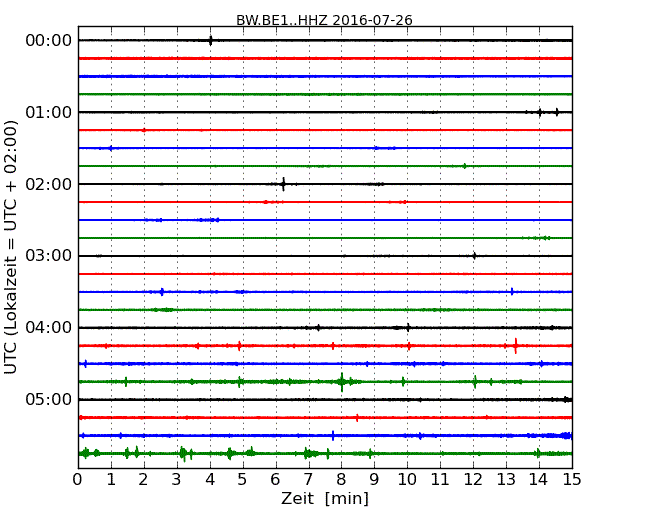Click the x-axis tick label 15
This screenshot has height=520, width=650.
click(x=572, y=480)
